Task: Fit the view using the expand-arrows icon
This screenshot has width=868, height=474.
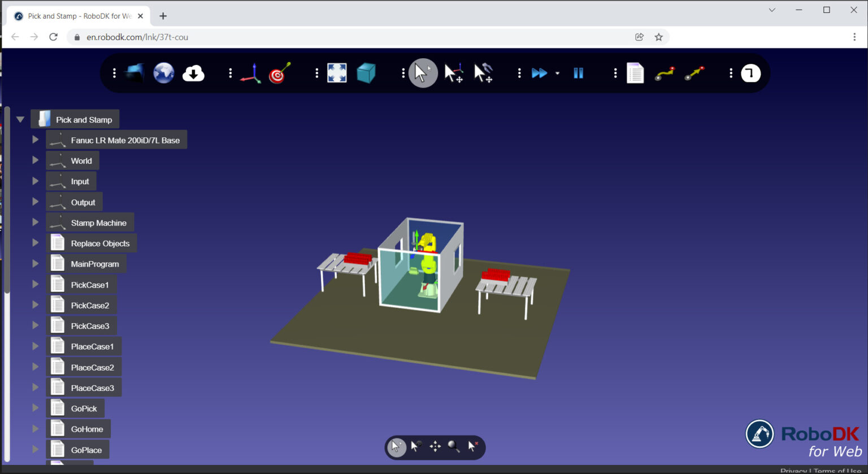Action: pyautogui.click(x=337, y=73)
